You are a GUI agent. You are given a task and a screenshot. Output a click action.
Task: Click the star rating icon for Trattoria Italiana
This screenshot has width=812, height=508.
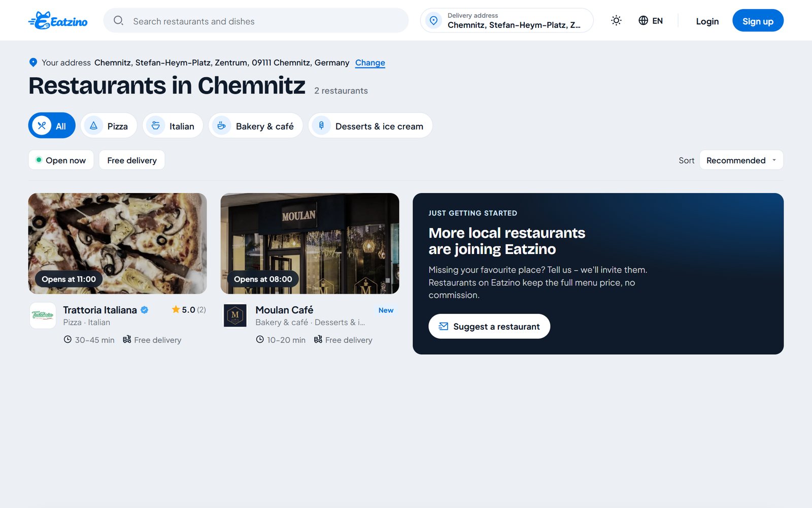(x=176, y=309)
